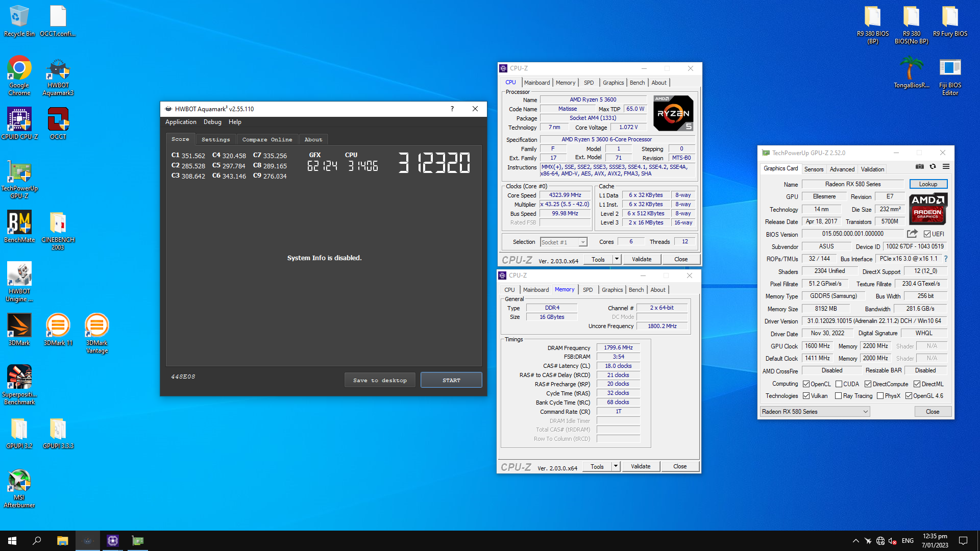This screenshot has width=980, height=551.
Task: Launch Superposition Benchmark shortcut
Action: click(19, 385)
